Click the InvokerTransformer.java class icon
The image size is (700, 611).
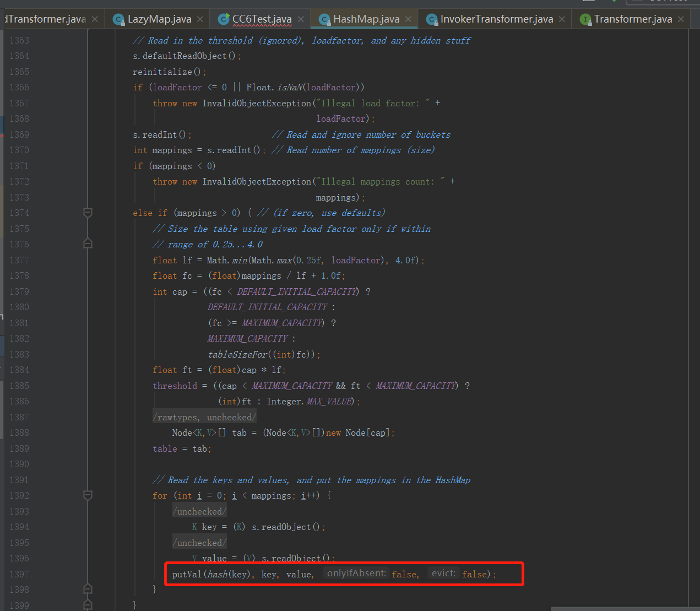(x=432, y=19)
